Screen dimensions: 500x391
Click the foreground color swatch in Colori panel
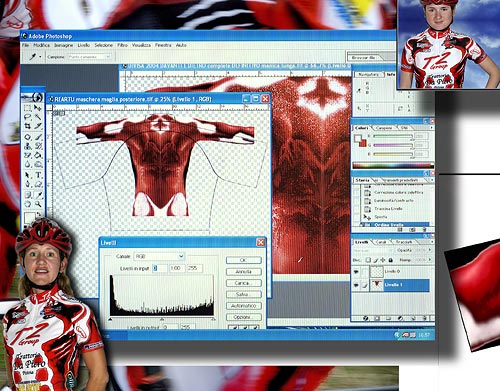[x=358, y=138]
